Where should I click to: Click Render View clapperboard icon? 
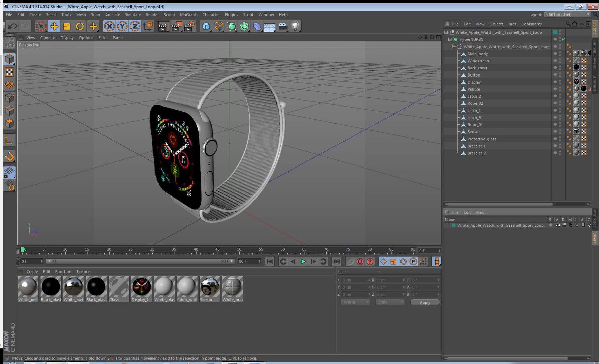tap(163, 26)
